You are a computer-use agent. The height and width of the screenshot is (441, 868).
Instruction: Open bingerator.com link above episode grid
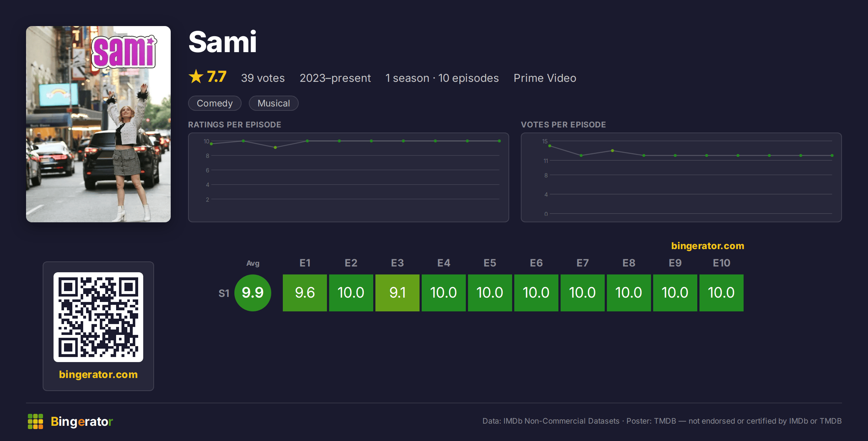pyautogui.click(x=708, y=246)
